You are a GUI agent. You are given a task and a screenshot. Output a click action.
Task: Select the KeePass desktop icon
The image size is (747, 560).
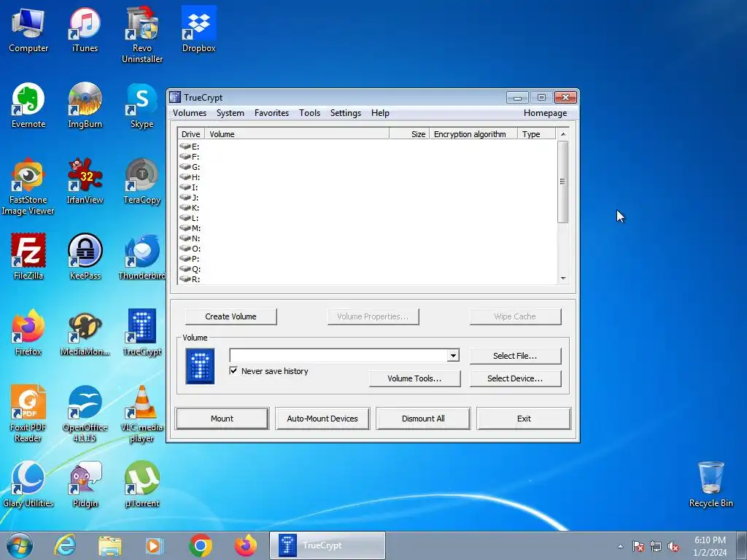[x=85, y=257]
